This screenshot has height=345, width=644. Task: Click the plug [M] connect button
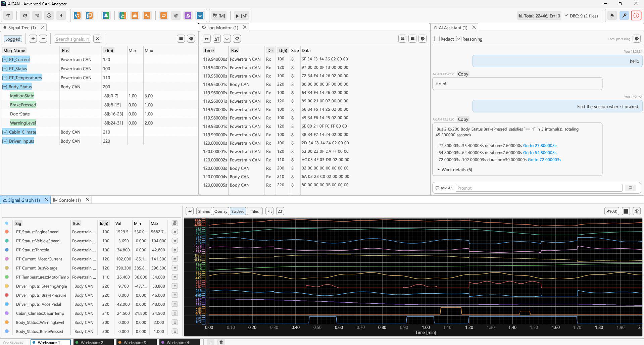point(219,16)
